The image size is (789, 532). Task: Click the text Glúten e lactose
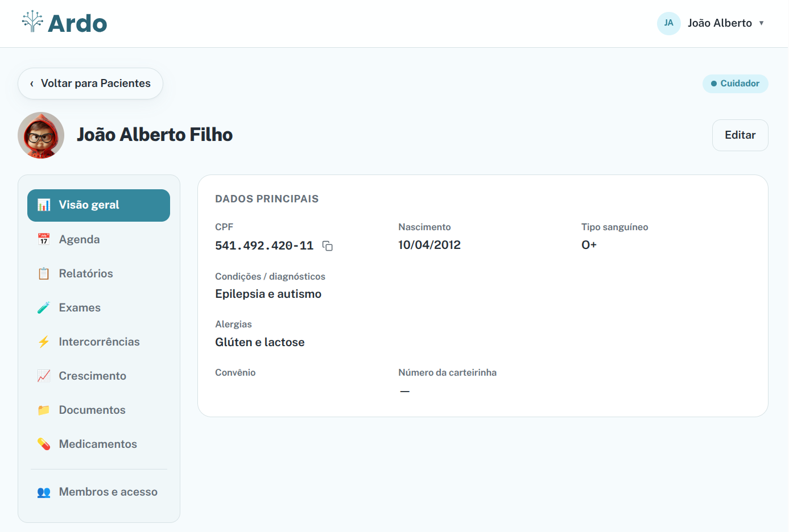(260, 342)
